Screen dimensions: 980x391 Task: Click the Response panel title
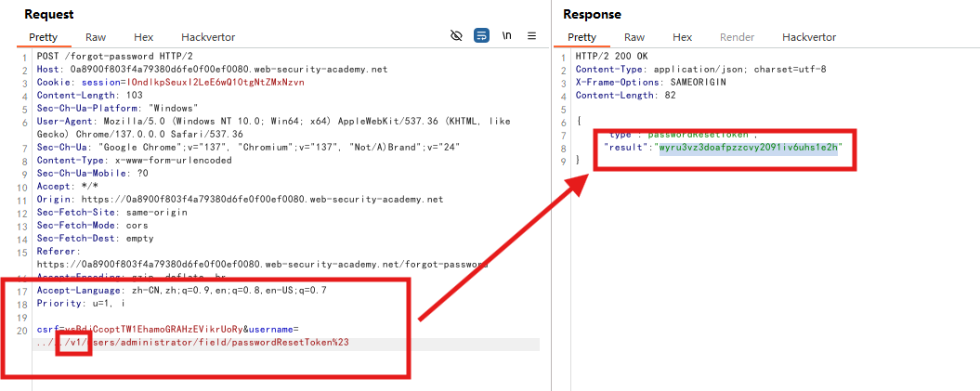[x=592, y=14]
